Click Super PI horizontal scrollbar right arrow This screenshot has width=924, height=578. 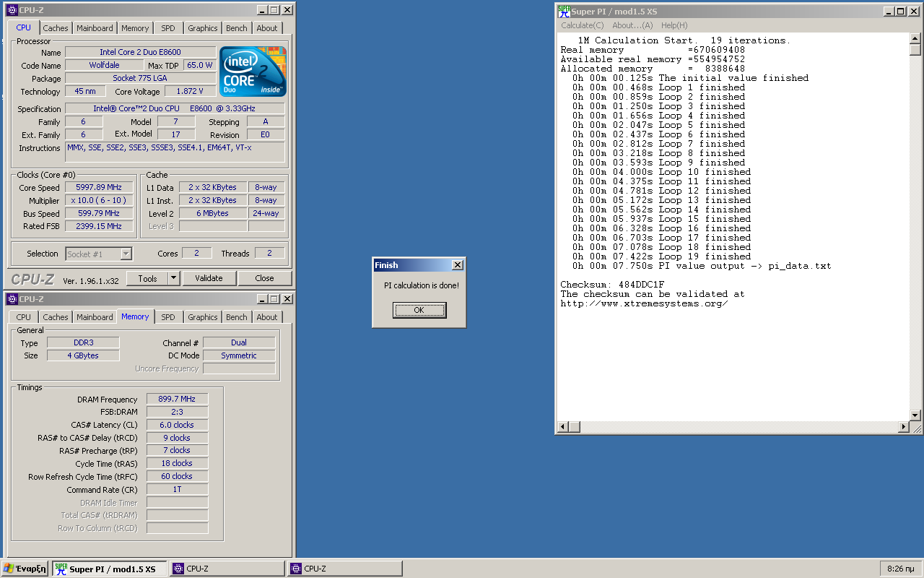[x=903, y=427]
